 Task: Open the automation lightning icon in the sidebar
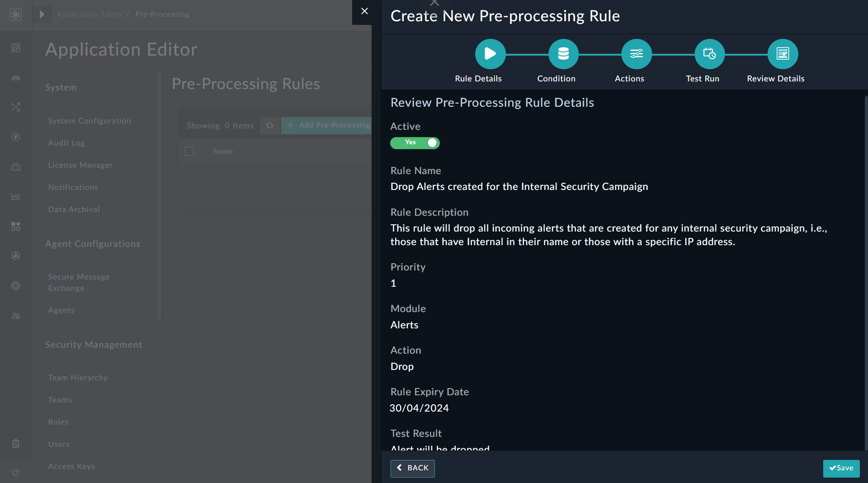point(15,137)
